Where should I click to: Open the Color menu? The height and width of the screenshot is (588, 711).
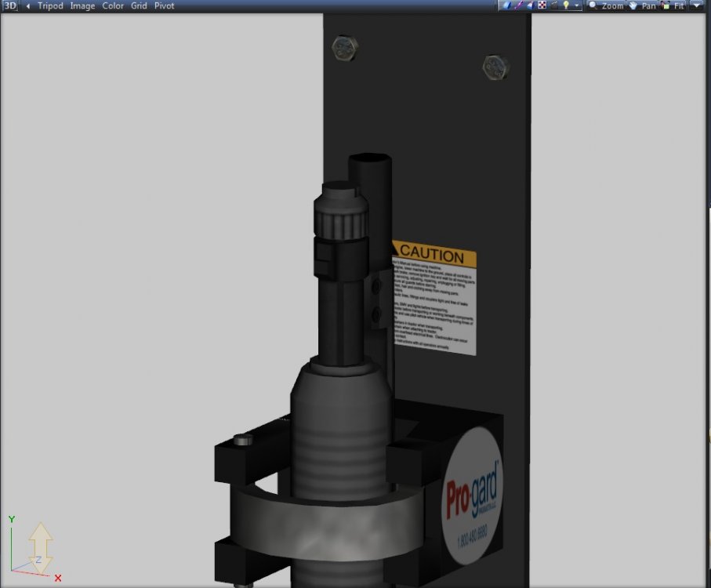pyautogui.click(x=113, y=6)
